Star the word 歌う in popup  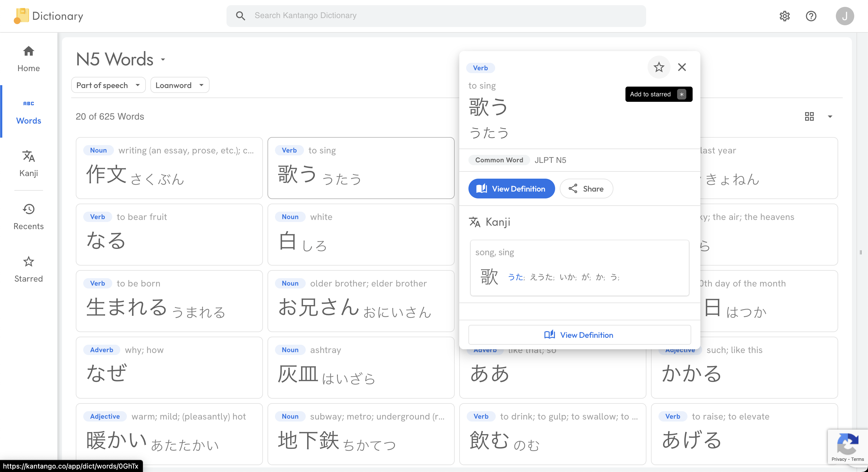[658, 67]
